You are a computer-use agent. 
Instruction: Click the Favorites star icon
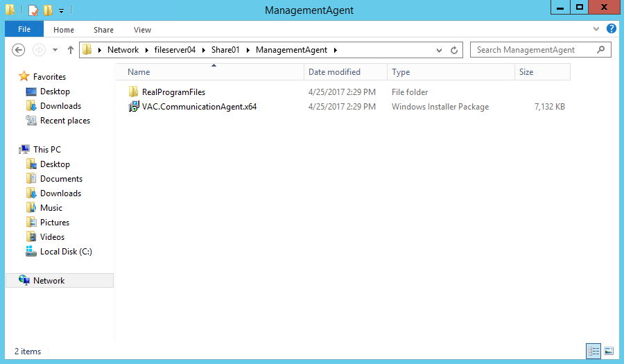24,76
